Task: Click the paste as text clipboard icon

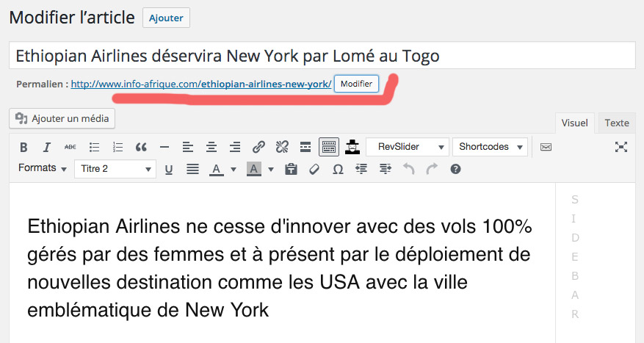Action: pos(291,170)
